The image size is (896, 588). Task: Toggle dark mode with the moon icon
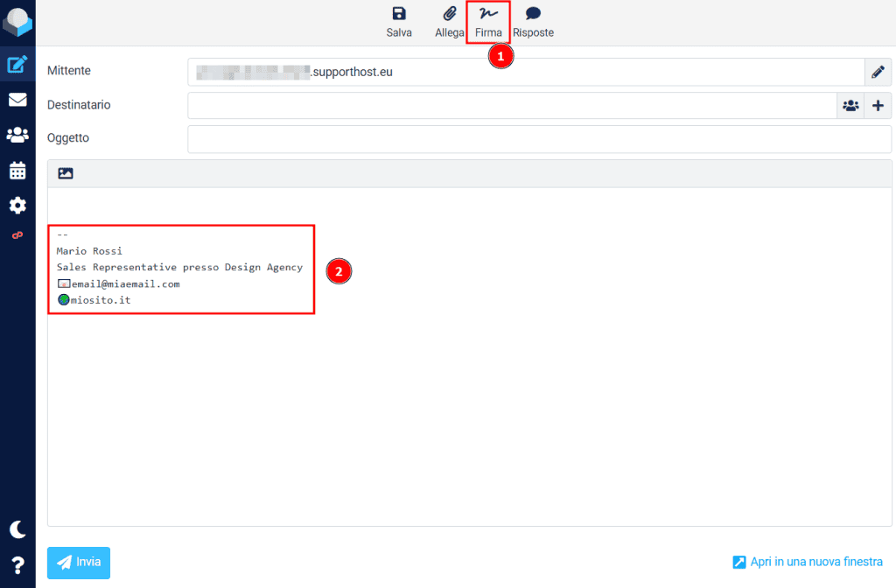tap(17, 529)
